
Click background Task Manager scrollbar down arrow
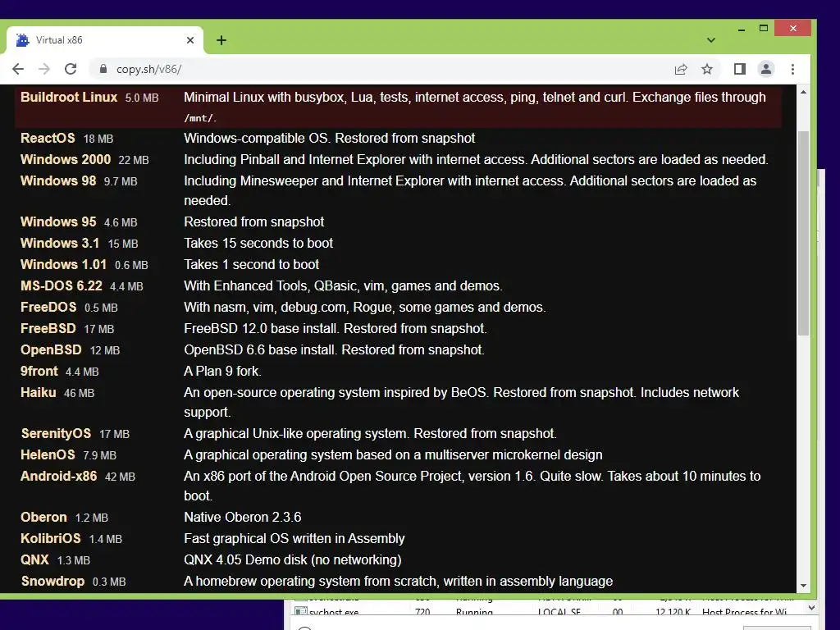(x=811, y=608)
